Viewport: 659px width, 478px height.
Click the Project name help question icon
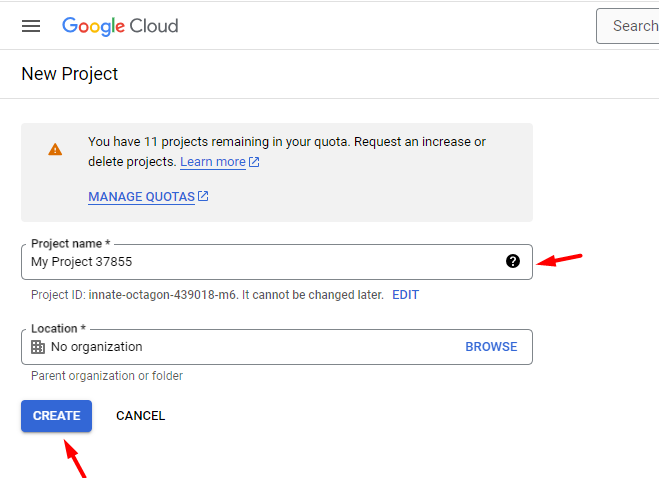tap(513, 261)
